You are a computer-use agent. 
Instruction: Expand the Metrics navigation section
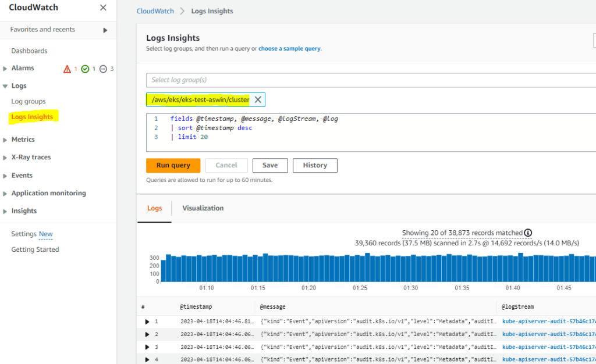point(5,140)
